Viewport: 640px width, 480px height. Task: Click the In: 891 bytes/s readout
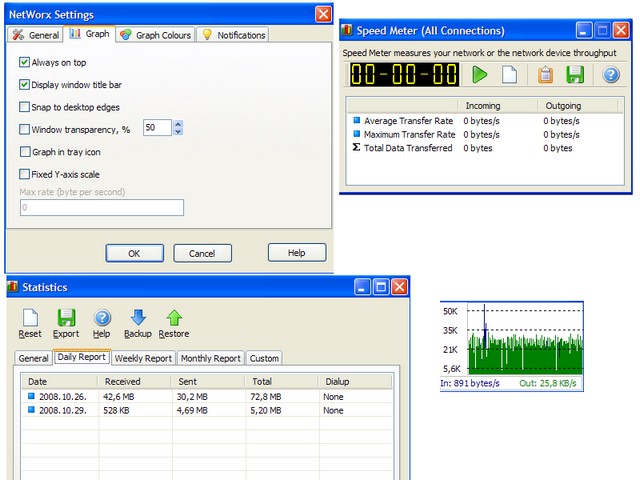point(470,383)
